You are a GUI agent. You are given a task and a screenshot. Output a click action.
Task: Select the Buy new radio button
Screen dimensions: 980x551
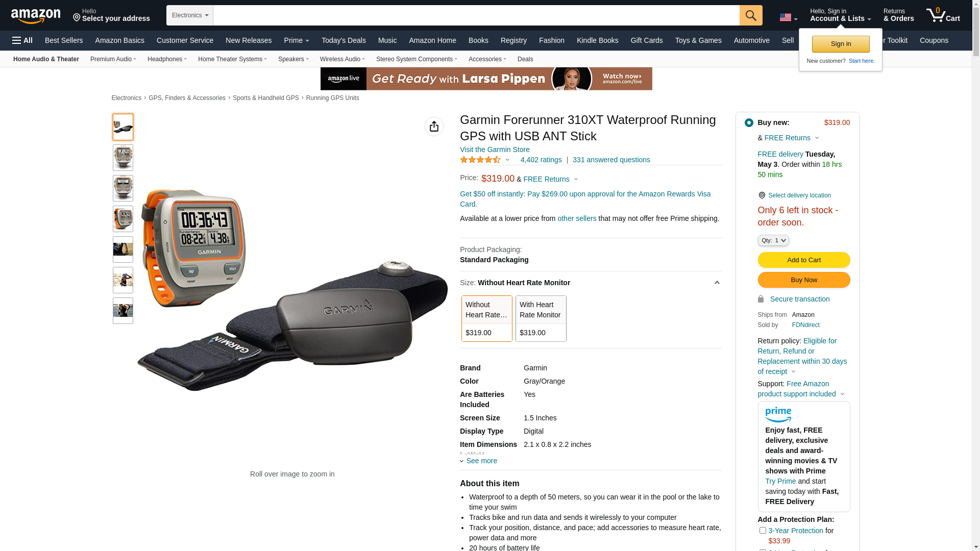[x=749, y=122]
